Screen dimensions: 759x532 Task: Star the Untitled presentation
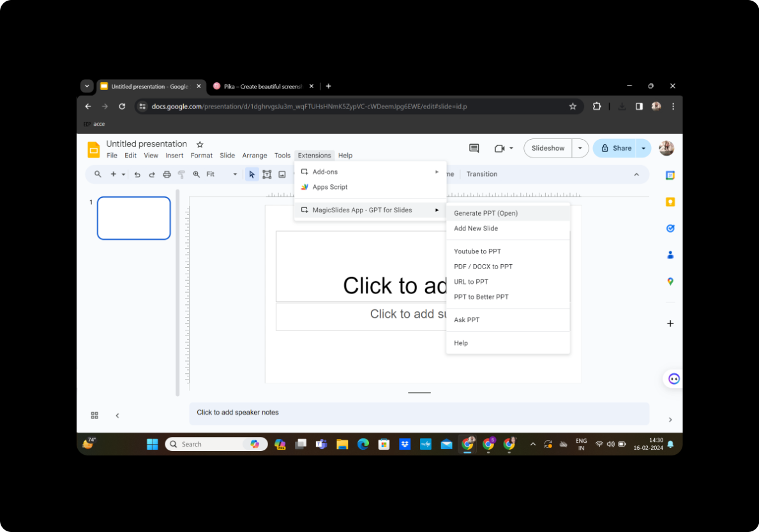[200, 144]
